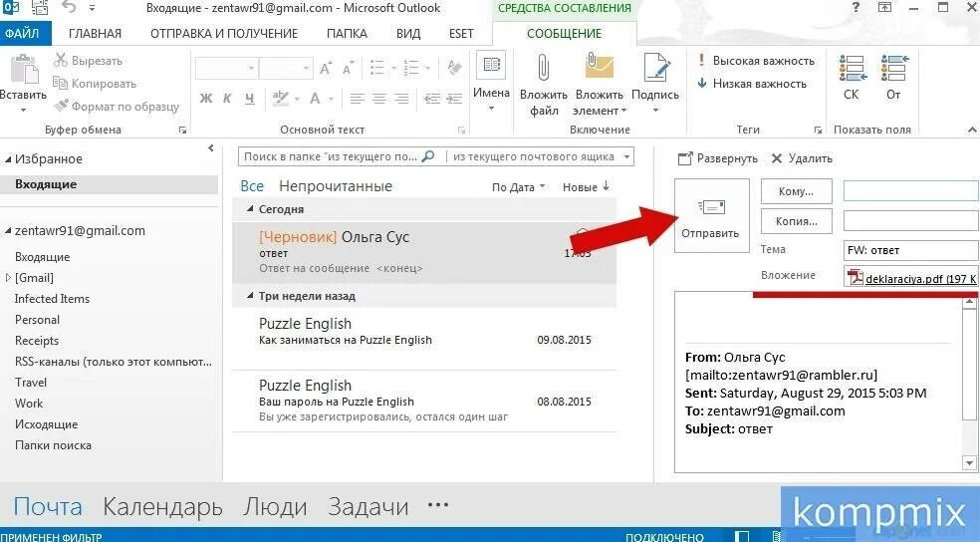The image size is (980, 542).
Task: Open the Names (Имена) address book menu
Action: point(491,82)
